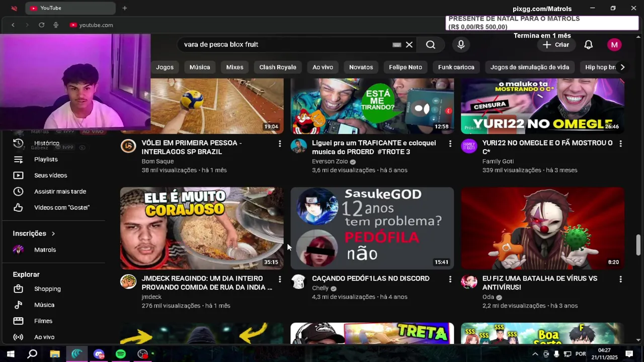
Task: Select the Jogos filter chip
Action: pos(165,67)
